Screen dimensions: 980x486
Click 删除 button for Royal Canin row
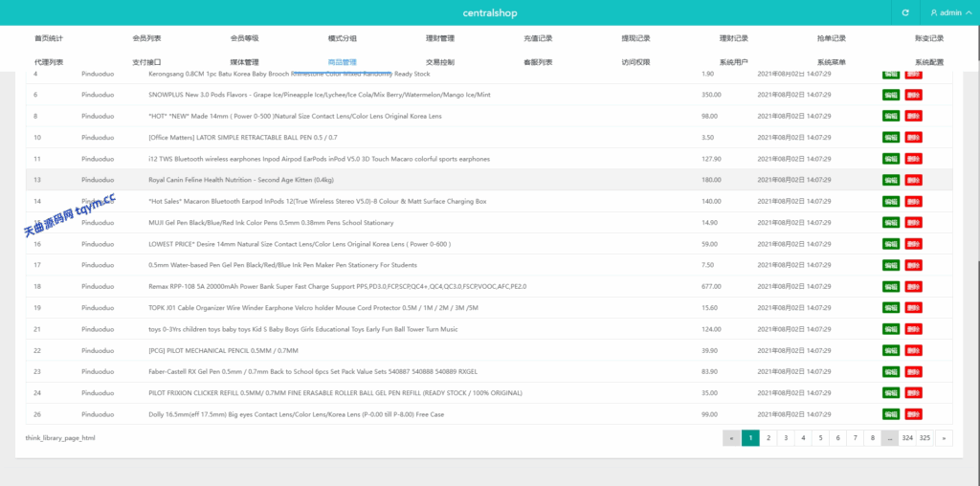pos(914,180)
